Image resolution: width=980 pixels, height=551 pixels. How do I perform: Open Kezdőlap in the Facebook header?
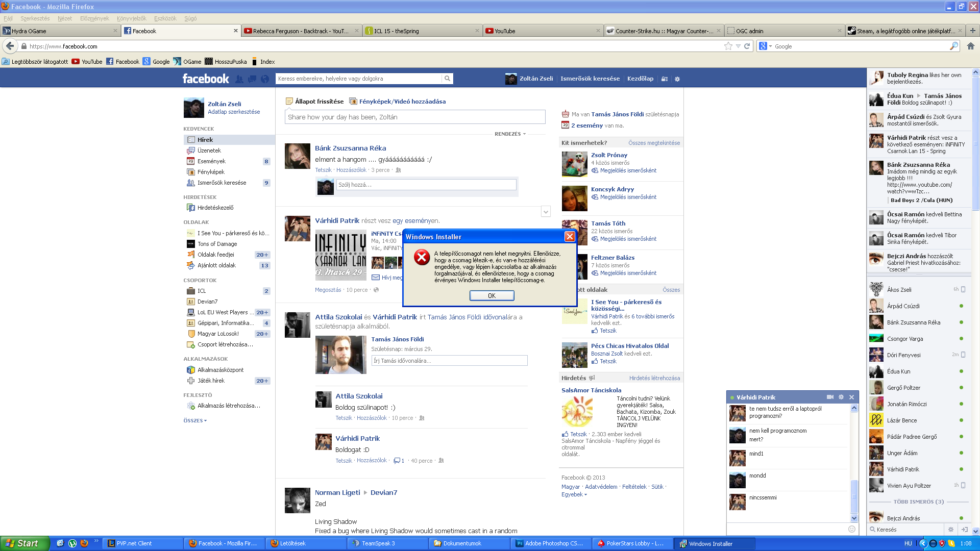pos(640,79)
